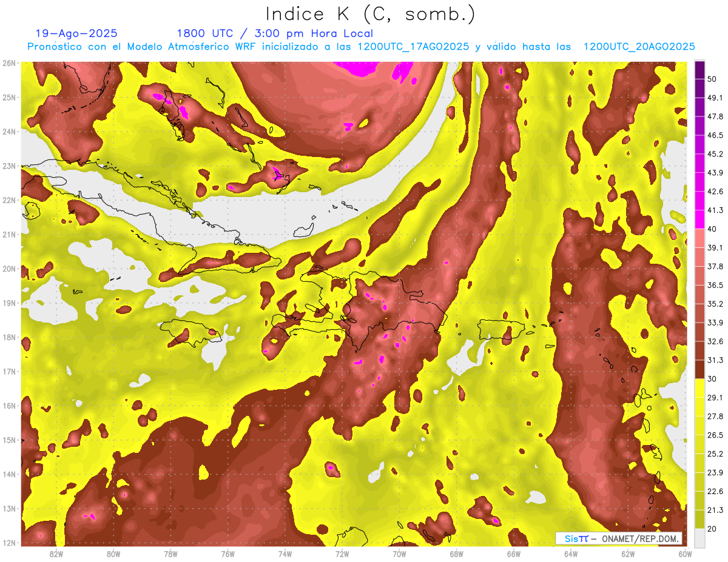Click the longitude axis label '60W'
This screenshot has height=562, width=728.
[685, 554]
